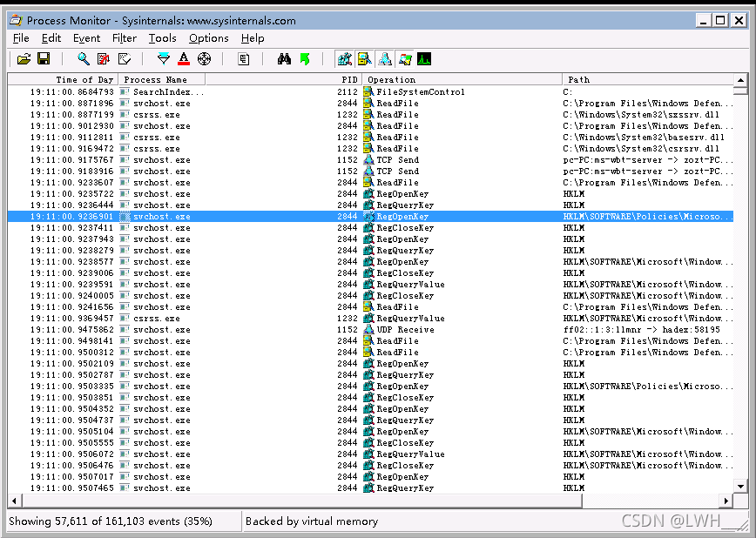The width and height of the screenshot is (756, 538).
Task: Click the vertical scrollbar up arrow
Action: pos(740,80)
